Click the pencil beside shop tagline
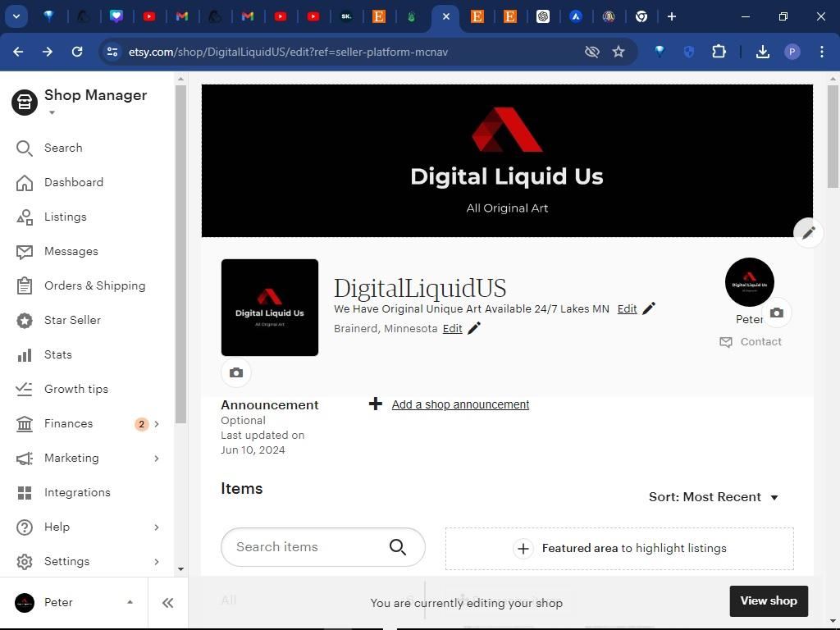Image resolution: width=840 pixels, height=630 pixels. point(649,308)
